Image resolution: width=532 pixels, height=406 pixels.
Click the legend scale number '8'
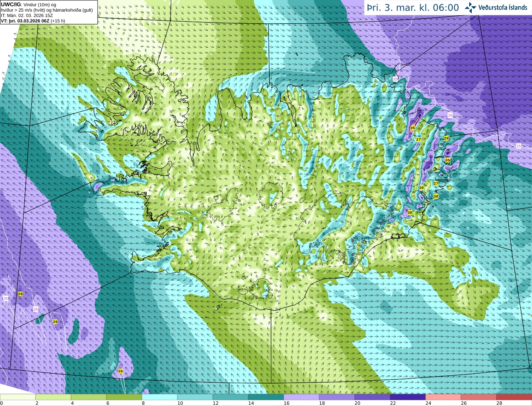click(143, 403)
